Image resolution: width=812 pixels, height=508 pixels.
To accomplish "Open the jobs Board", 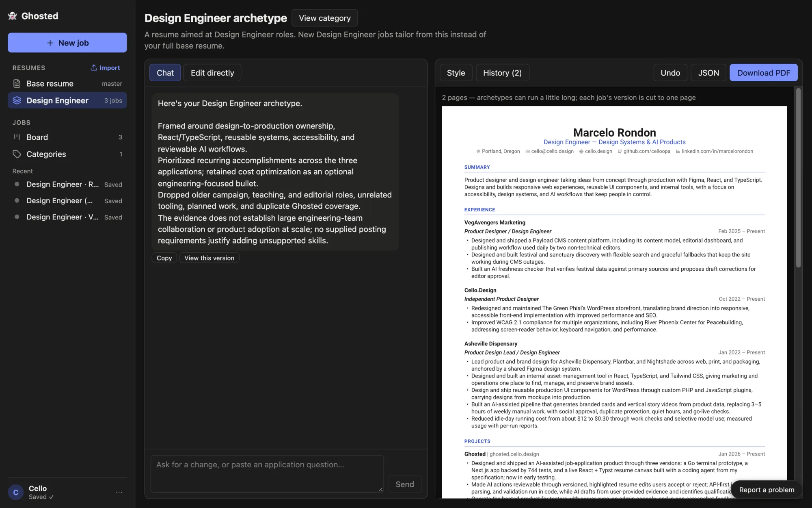I will 67,137.
